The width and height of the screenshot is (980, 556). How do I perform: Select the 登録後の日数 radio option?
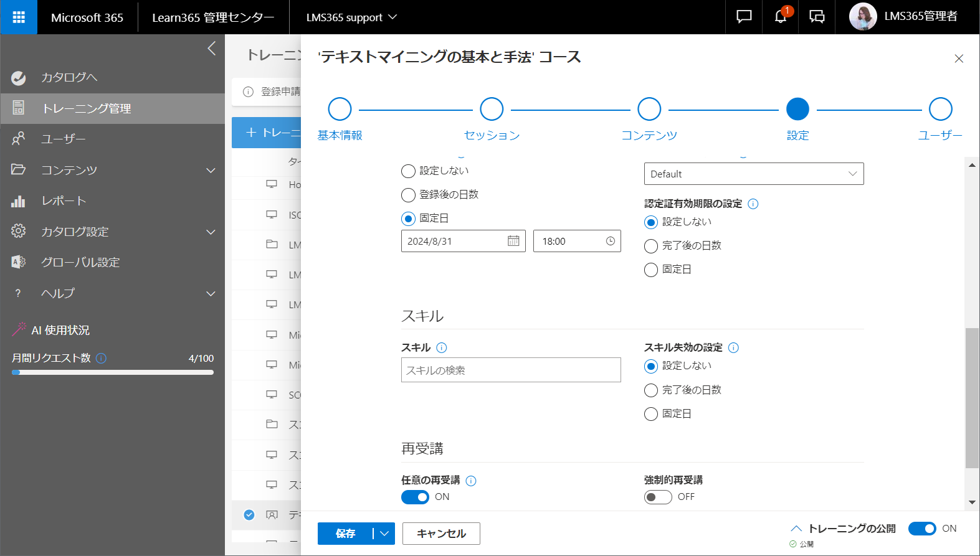point(408,195)
